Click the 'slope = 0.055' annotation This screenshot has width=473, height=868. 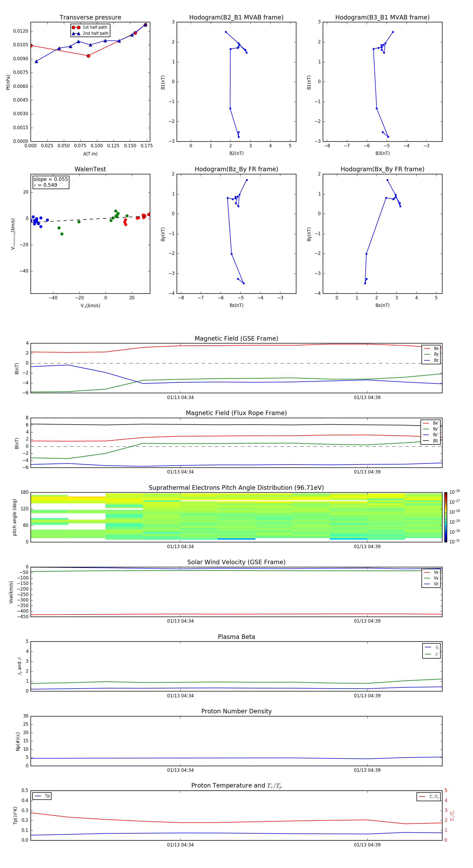(x=50, y=179)
